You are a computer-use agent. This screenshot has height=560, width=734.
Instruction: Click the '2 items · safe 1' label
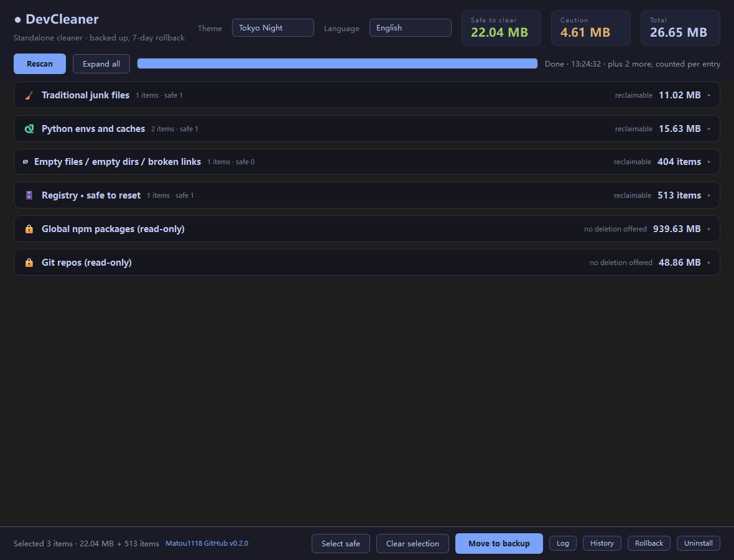[x=175, y=129]
